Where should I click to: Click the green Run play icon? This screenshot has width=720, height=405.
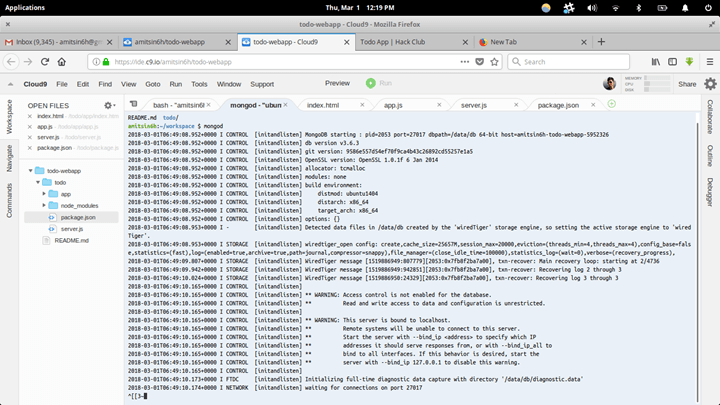coord(371,83)
